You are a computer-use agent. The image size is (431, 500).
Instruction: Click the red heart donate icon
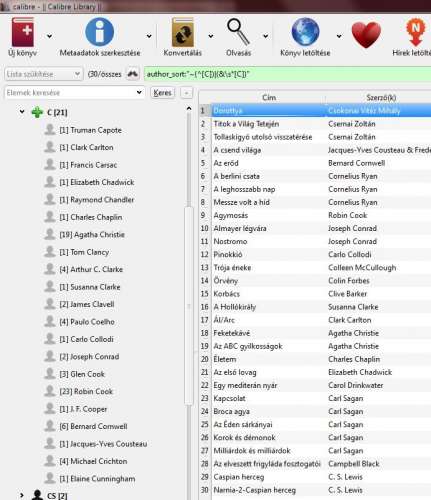pyautogui.click(x=366, y=35)
